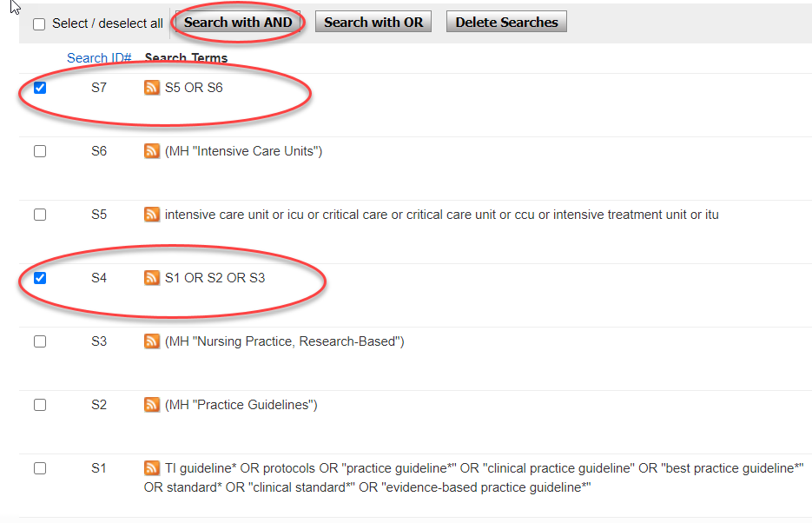Click the RSS feed icon for search S2
The width and height of the screenshot is (812, 523).
point(152,405)
